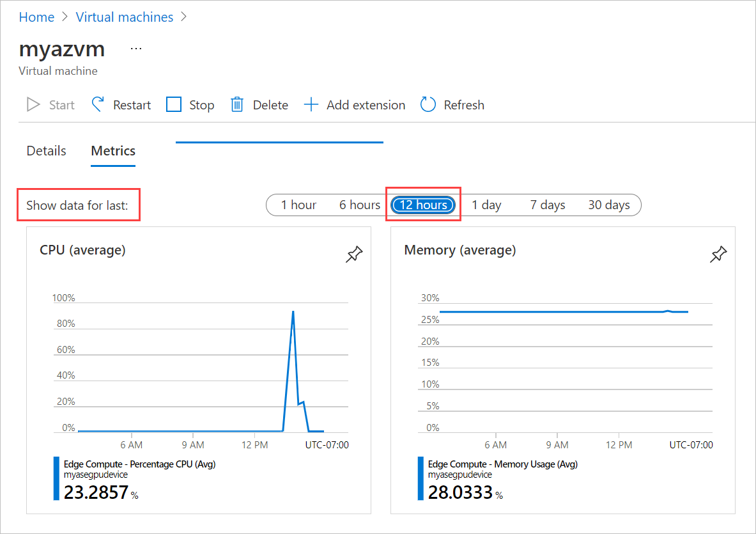
Task: Select the 1 day time range
Action: tap(486, 205)
